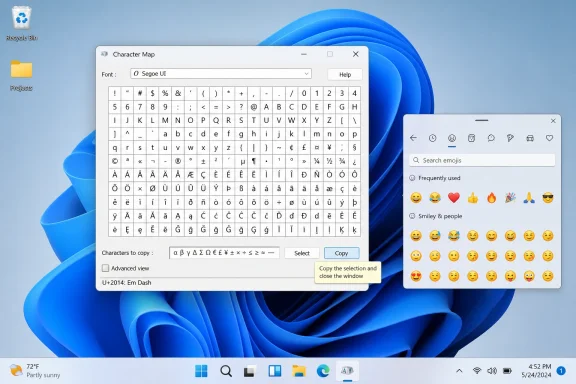Open the Widgets/snap layout taskbar icon
The height and width of the screenshot is (384, 576).
274,371
